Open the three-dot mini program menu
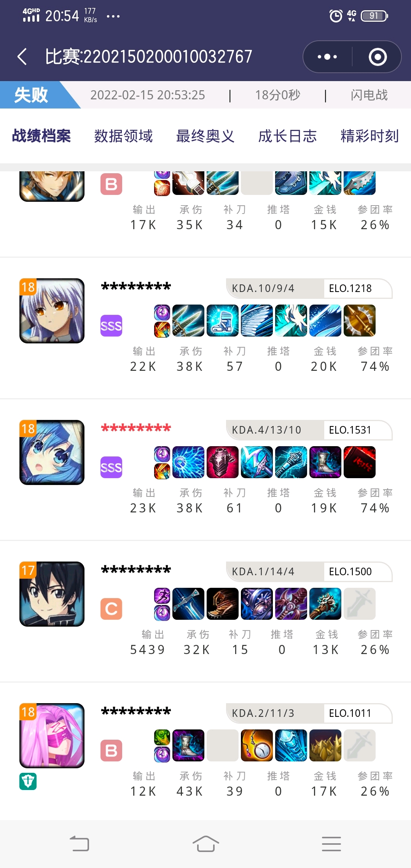This screenshot has width=411, height=868. [327, 57]
